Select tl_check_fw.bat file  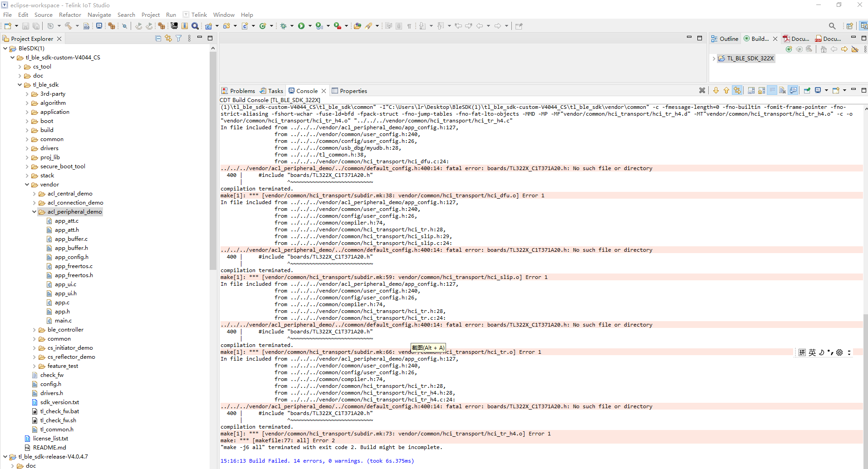(59, 411)
